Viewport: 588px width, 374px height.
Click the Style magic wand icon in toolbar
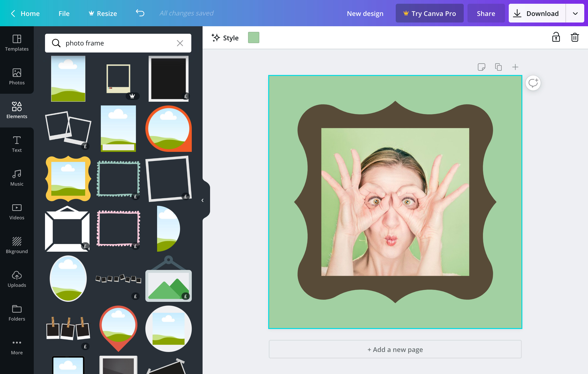click(x=215, y=38)
